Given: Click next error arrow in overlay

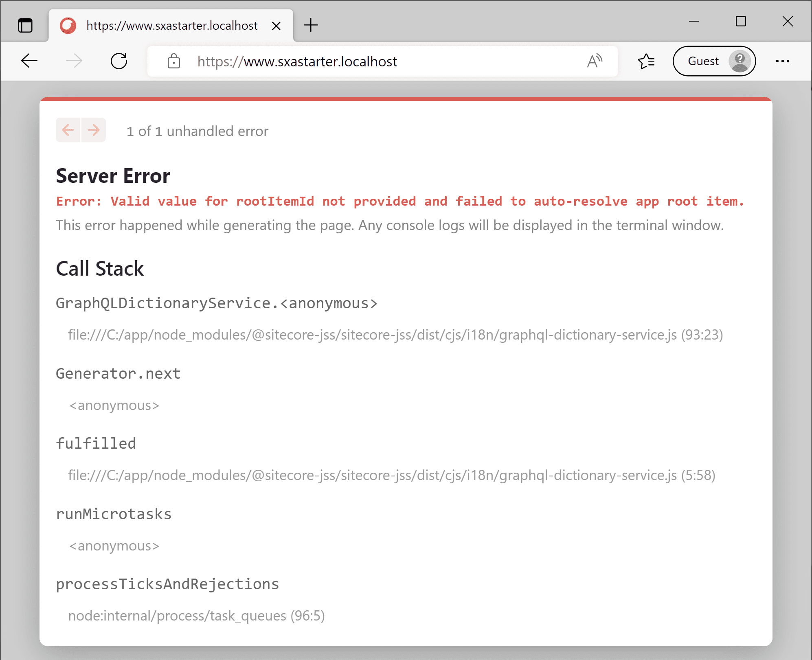Looking at the screenshot, I should [94, 130].
